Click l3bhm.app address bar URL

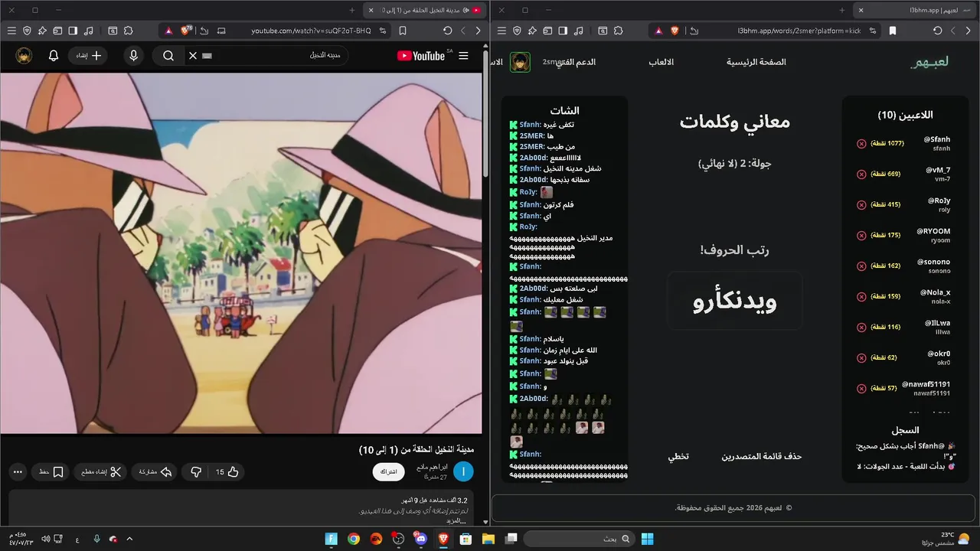coord(798,31)
